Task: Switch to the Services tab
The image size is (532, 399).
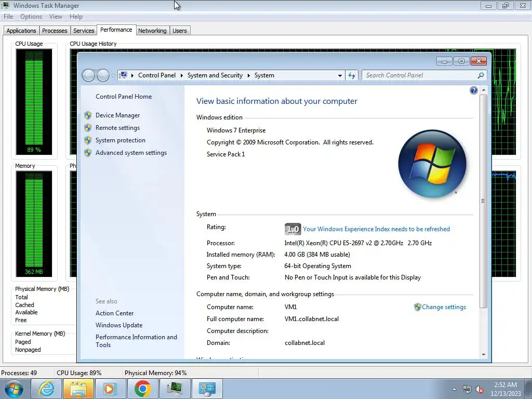Action: point(84,31)
